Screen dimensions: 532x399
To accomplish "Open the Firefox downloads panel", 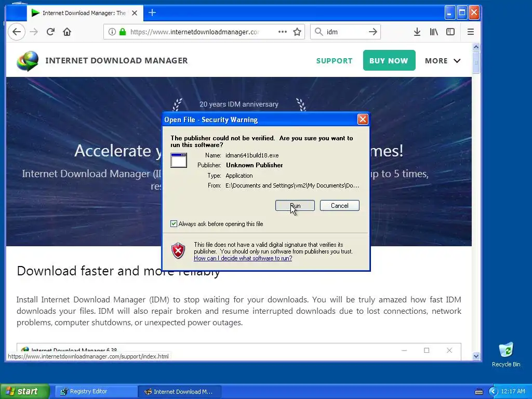I will [x=417, y=32].
